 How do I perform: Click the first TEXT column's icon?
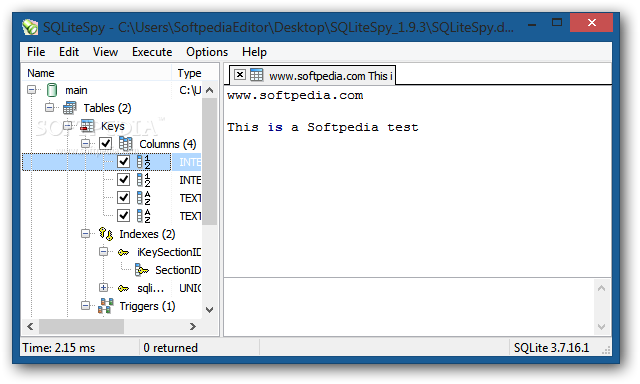143,198
